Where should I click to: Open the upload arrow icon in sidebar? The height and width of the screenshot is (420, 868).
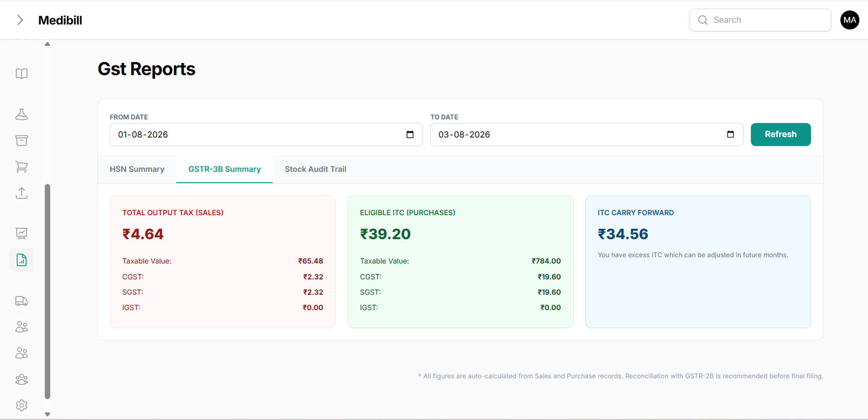pos(22,193)
